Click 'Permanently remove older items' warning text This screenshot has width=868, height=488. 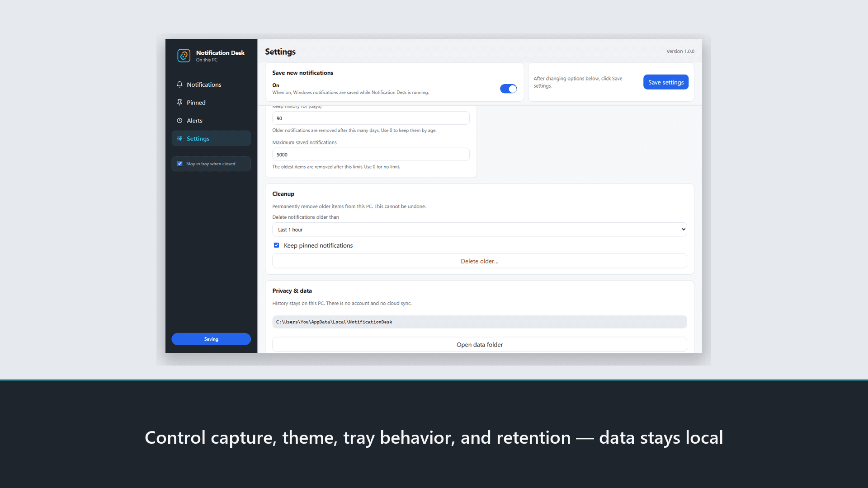click(349, 206)
